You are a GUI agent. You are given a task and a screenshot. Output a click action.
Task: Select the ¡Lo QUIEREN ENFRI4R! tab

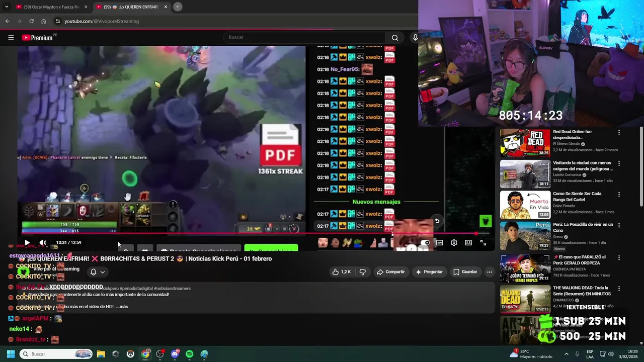point(131,7)
